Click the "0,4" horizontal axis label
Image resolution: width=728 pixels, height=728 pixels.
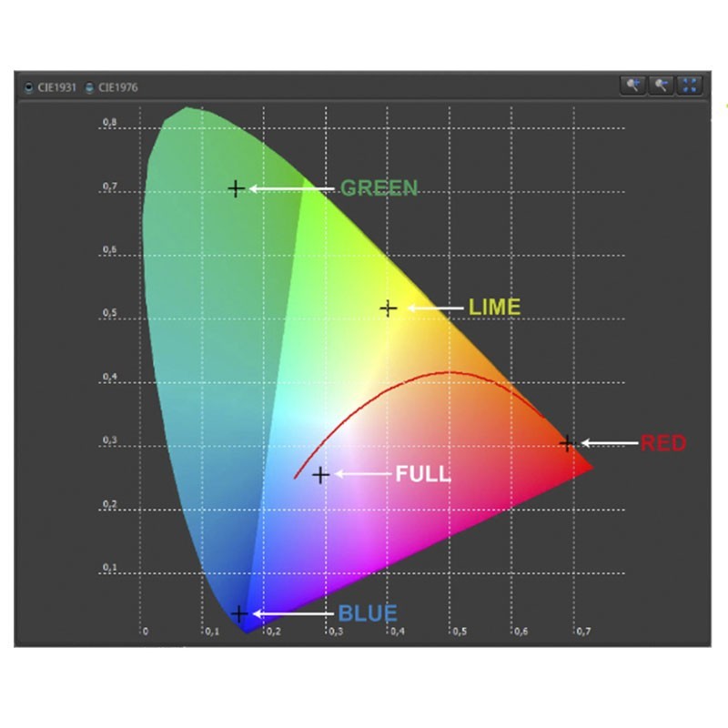coord(398,632)
